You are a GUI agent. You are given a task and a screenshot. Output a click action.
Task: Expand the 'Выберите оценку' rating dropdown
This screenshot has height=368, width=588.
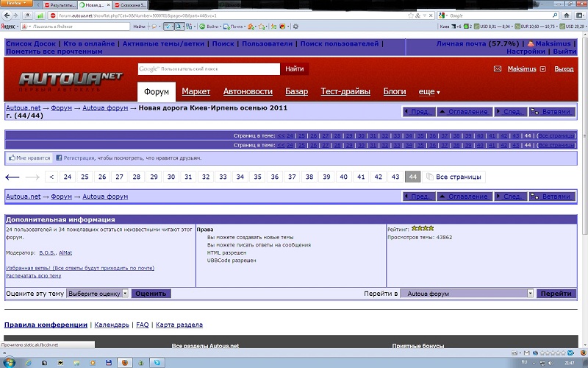coord(98,293)
